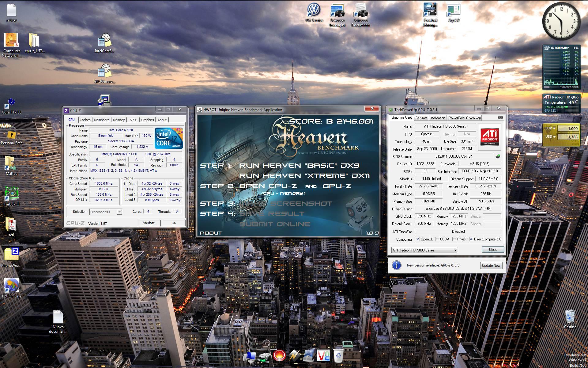Click GPU-Z screenshot camera icon
The height and width of the screenshot is (368, 588).
pyautogui.click(x=500, y=117)
